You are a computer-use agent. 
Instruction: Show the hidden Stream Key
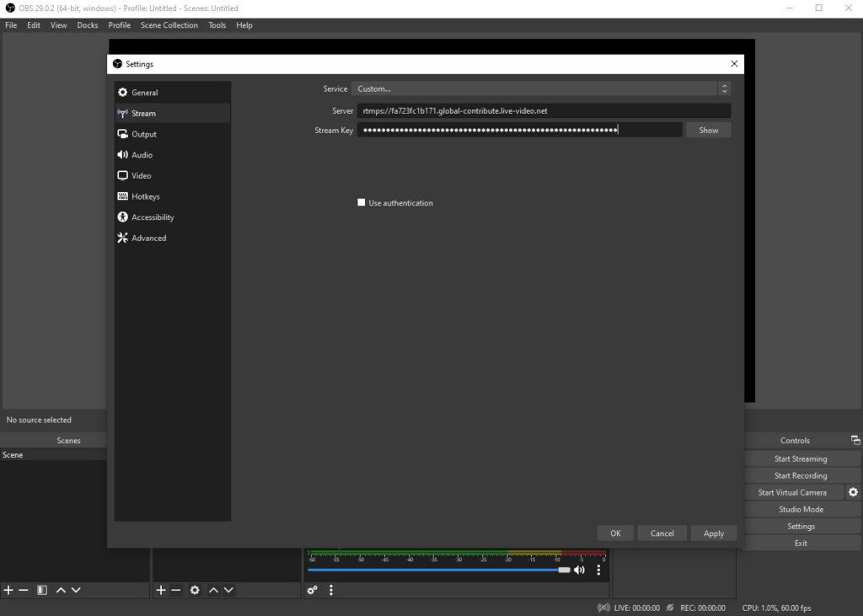(x=708, y=129)
